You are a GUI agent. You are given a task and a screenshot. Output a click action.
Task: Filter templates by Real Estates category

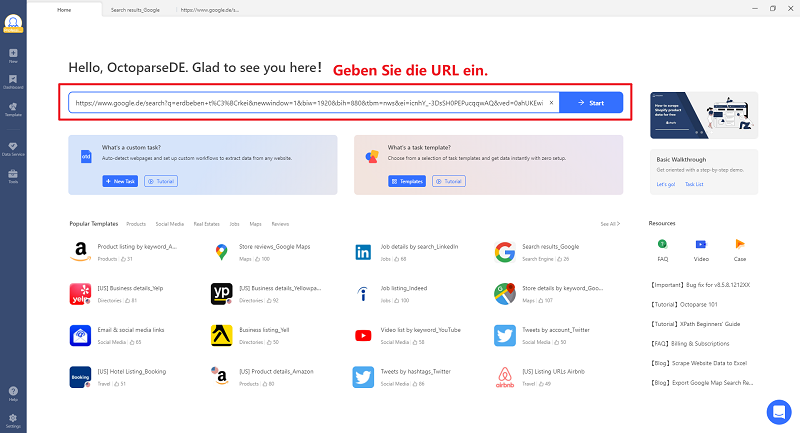pos(207,224)
